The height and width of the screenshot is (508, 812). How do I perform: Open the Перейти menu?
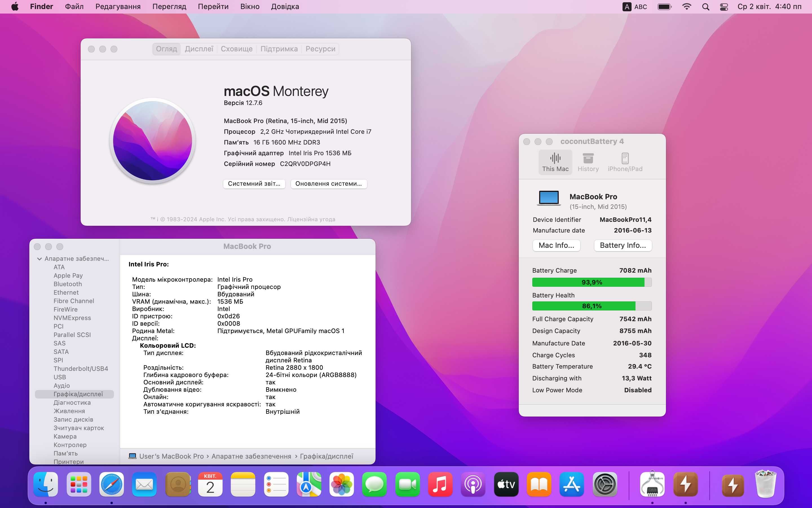click(x=213, y=7)
